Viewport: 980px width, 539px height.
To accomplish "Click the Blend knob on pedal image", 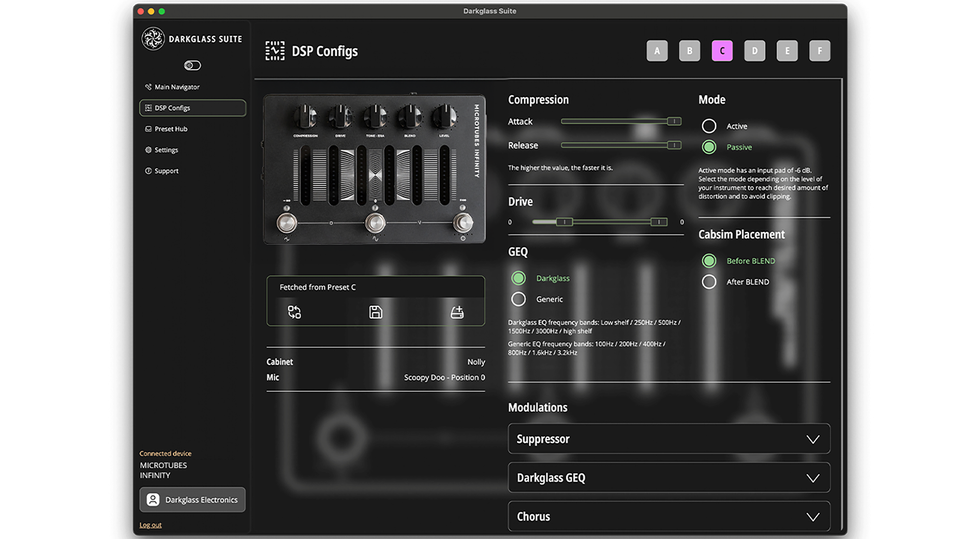I will pos(410,117).
